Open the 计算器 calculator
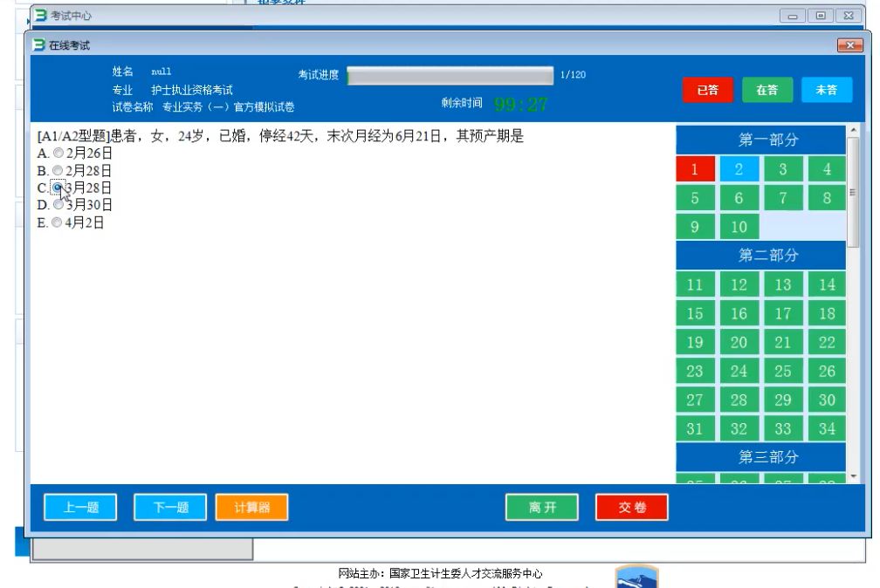 tap(251, 507)
